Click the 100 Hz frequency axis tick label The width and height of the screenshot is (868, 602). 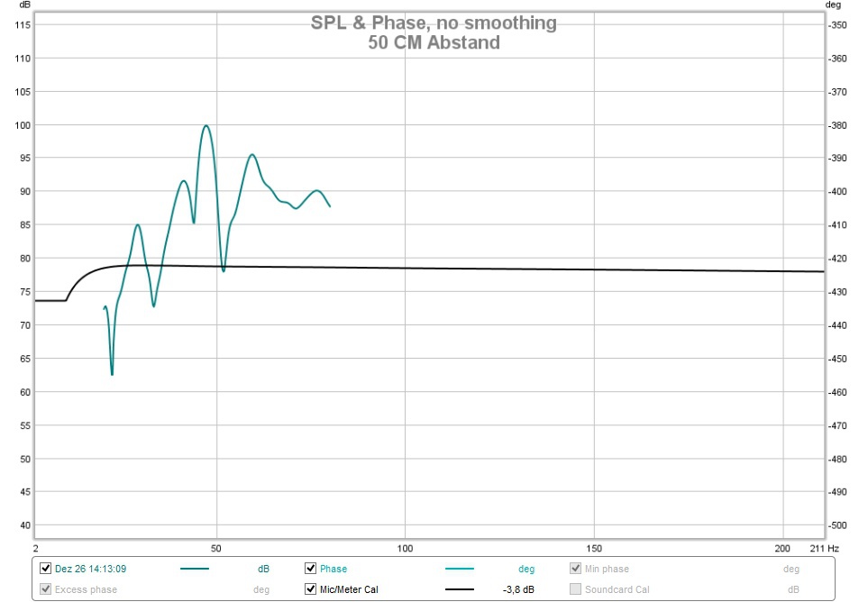406,548
